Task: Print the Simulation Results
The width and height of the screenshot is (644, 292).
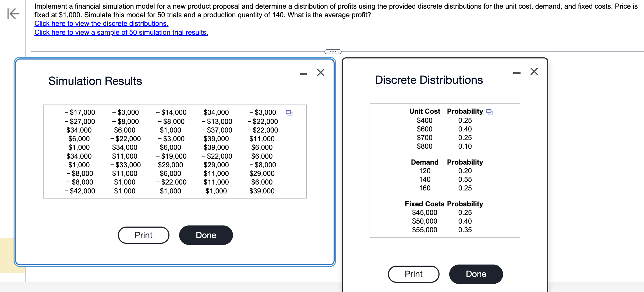Action: (x=143, y=235)
